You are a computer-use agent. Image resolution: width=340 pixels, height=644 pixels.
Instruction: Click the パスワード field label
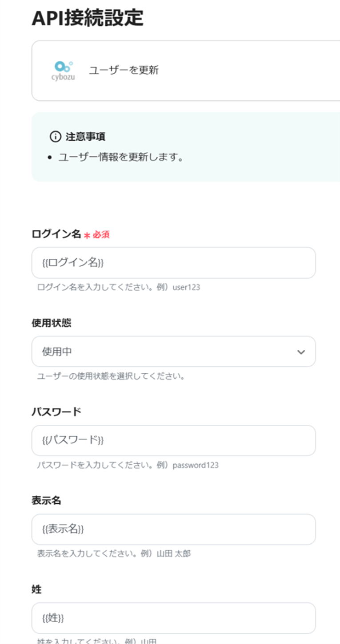(x=56, y=412)
